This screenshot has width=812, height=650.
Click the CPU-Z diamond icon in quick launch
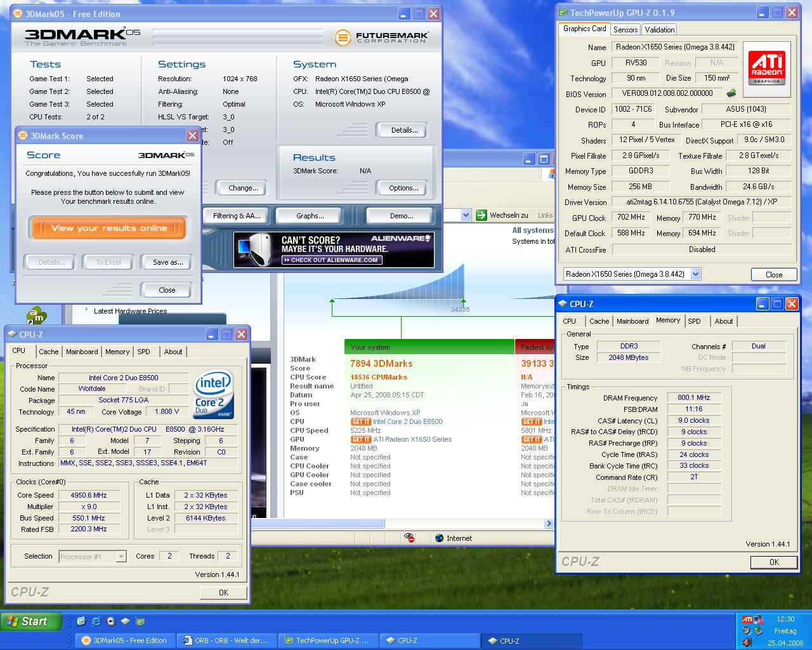point(125,621)
